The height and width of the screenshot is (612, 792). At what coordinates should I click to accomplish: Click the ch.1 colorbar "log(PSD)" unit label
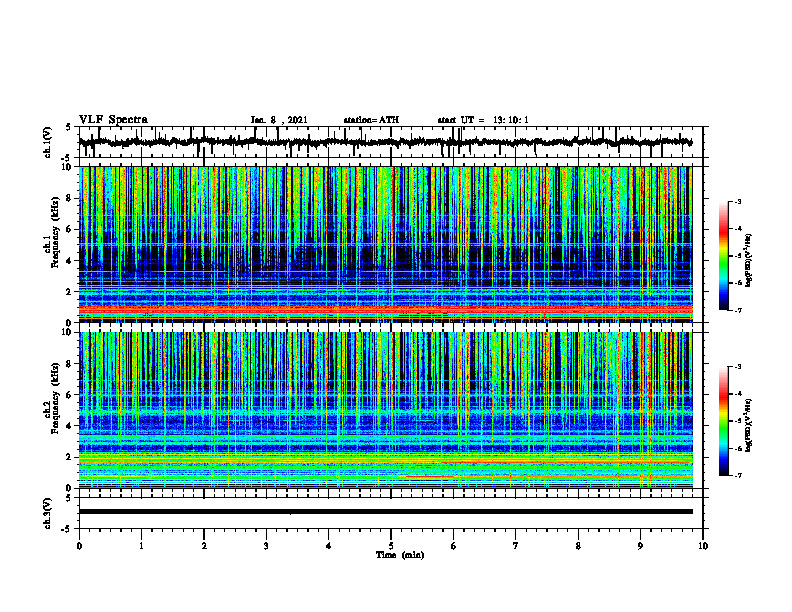coord(749,261)
